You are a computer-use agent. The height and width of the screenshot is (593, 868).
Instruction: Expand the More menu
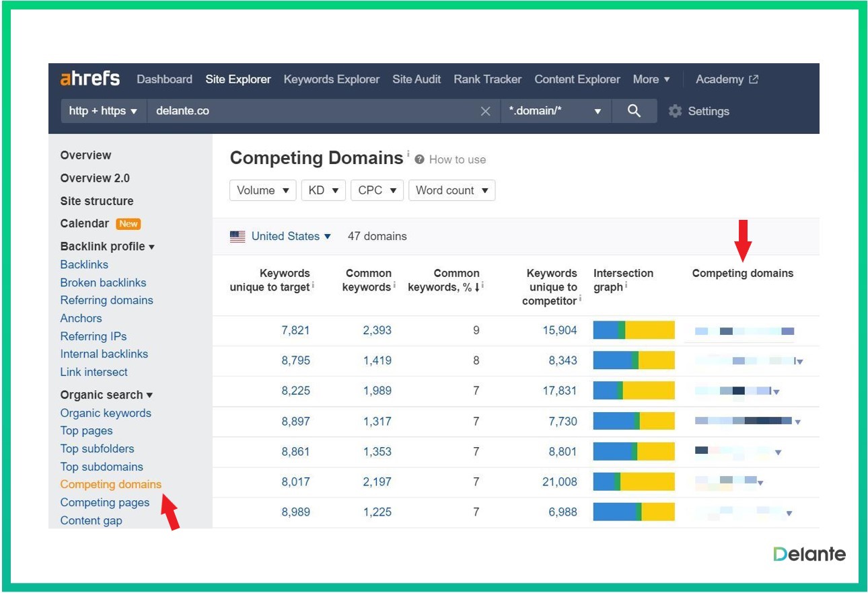(x=651, y=79)
